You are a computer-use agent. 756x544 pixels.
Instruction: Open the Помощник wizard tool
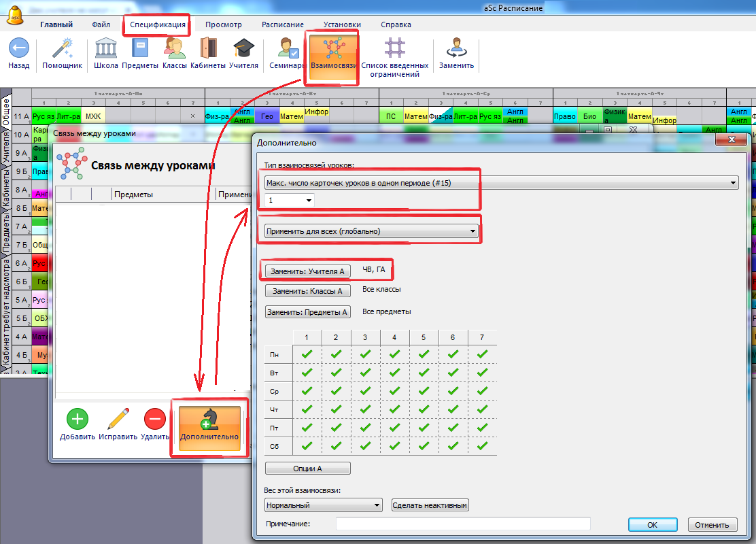click(x=62, y=49)
